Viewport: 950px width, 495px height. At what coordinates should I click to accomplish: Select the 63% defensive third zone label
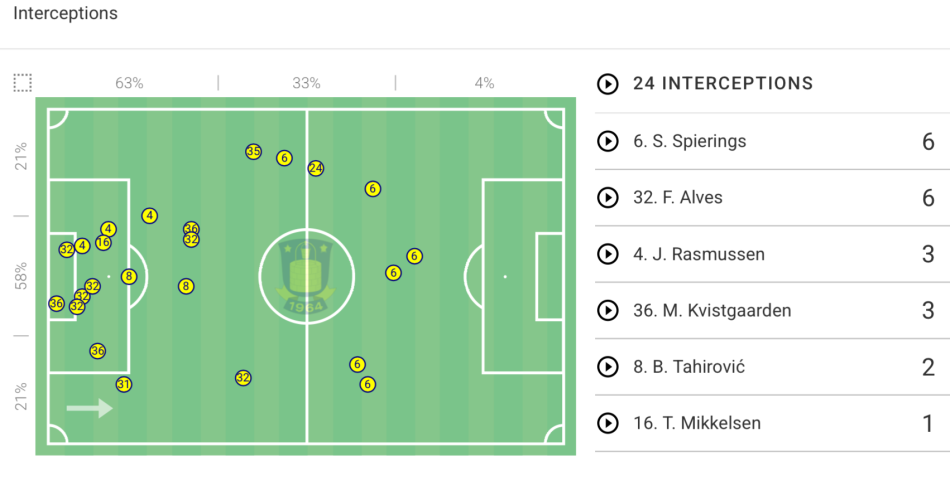pyautogui.click(x=129, y=83)
